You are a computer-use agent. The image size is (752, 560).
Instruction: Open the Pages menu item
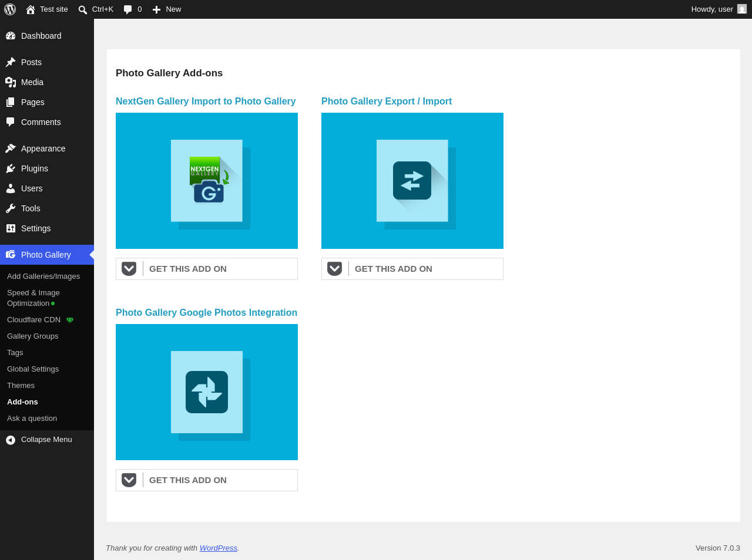click(47, 102)
